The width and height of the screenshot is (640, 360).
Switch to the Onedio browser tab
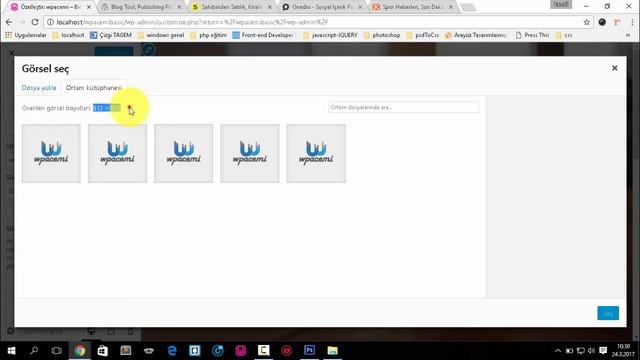click(321, 7)
